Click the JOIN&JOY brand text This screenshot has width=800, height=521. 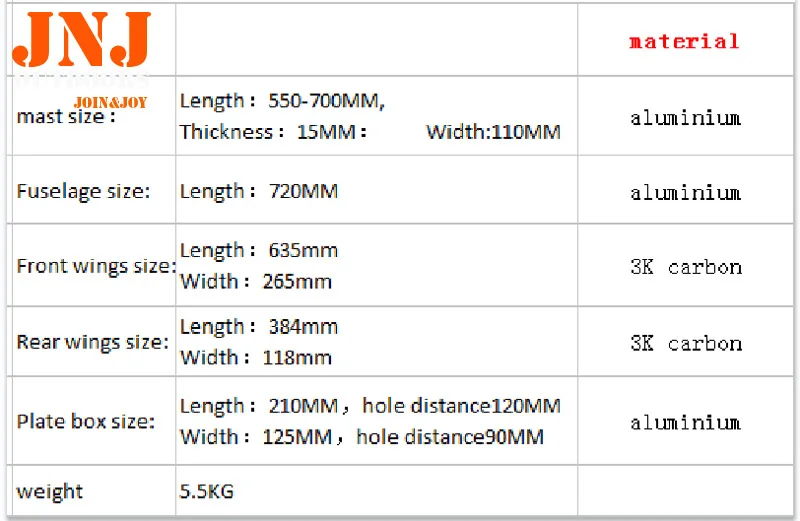tap(110, 102)
